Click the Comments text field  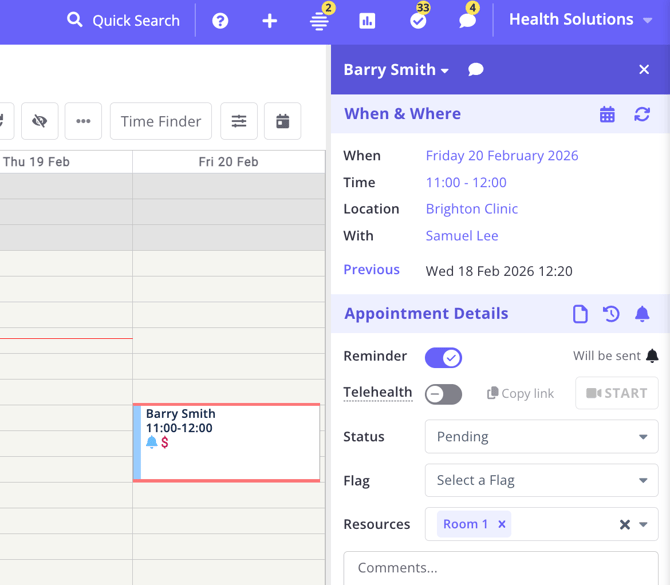tap(500, 568)
